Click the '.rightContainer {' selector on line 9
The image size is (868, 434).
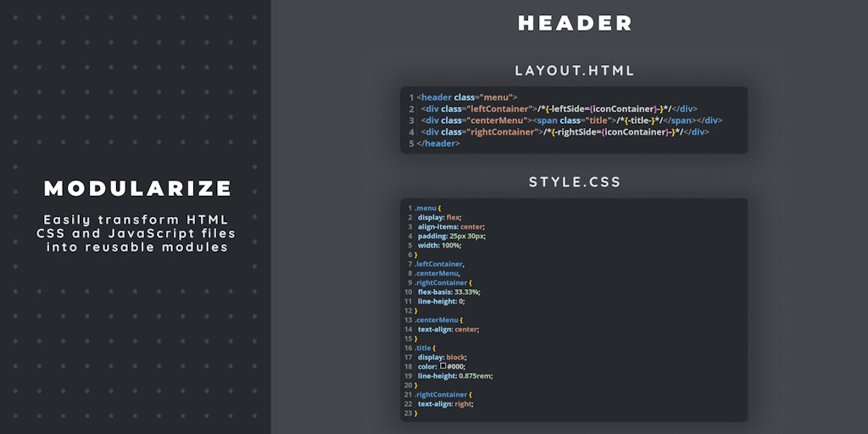pos(442,283)
